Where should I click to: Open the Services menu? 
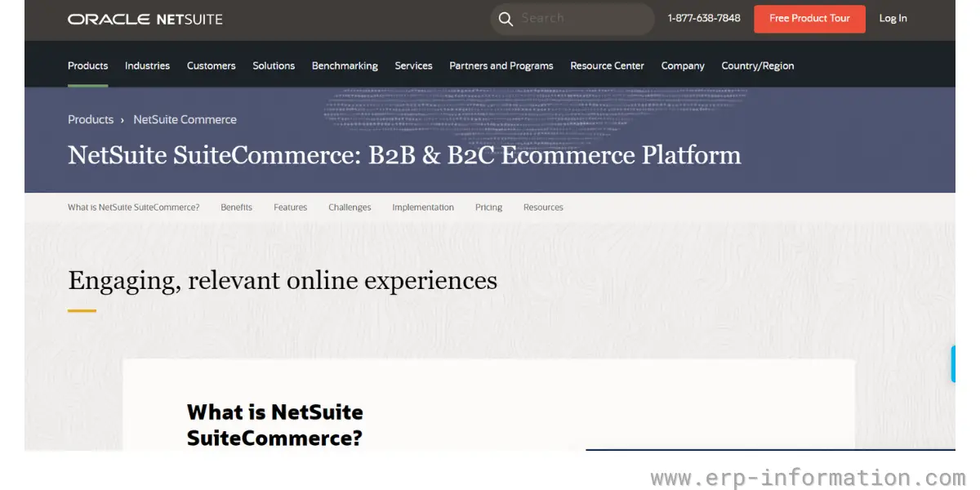(x=413, y=65)
